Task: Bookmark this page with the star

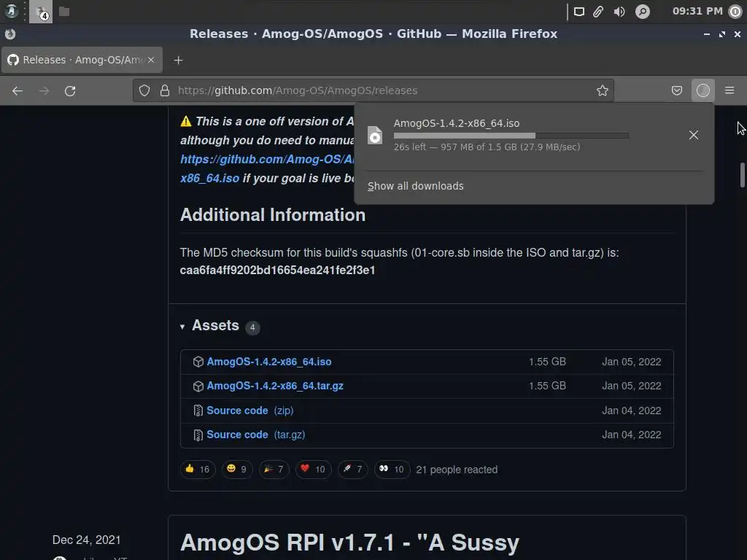Action: (x=602, y=90)
